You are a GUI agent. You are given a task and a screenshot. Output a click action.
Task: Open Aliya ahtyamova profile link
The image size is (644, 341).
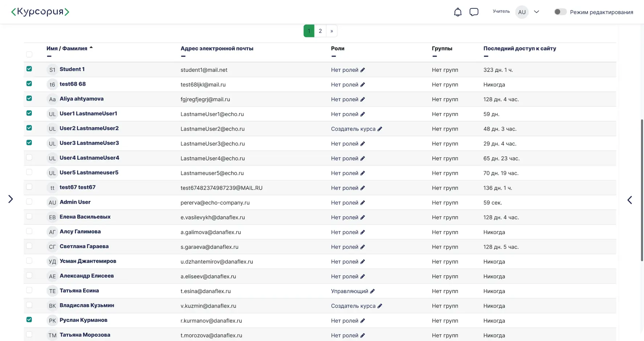click(81, 99)
